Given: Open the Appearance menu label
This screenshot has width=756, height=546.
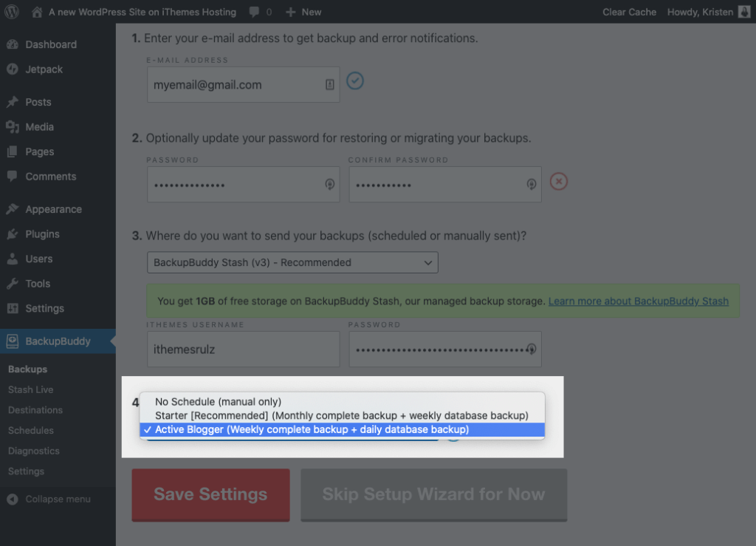Looking at the screenshot, I should pos(53,209).
